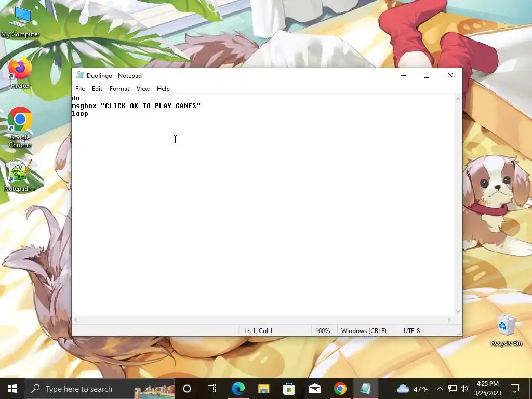Select the Google Chrome desktop shortcut
This screenshot has height=399, width=532.
pyautogui.click(x=20, y=128)
